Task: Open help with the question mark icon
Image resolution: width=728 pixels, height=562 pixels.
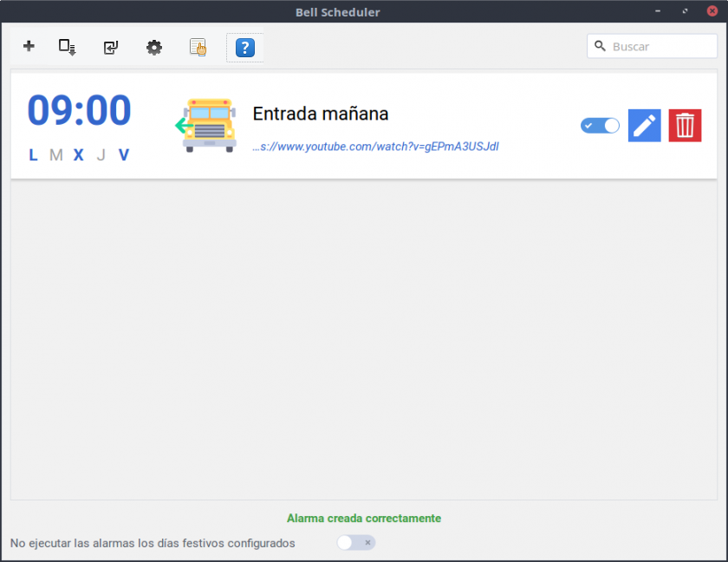Action: tap(244, 48)
